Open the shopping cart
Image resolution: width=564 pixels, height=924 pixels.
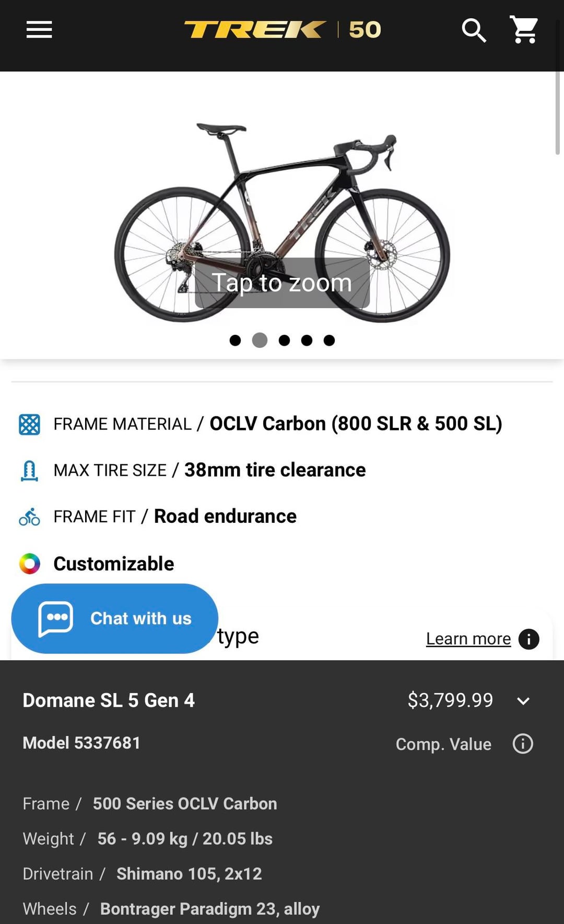click(524, 30)
